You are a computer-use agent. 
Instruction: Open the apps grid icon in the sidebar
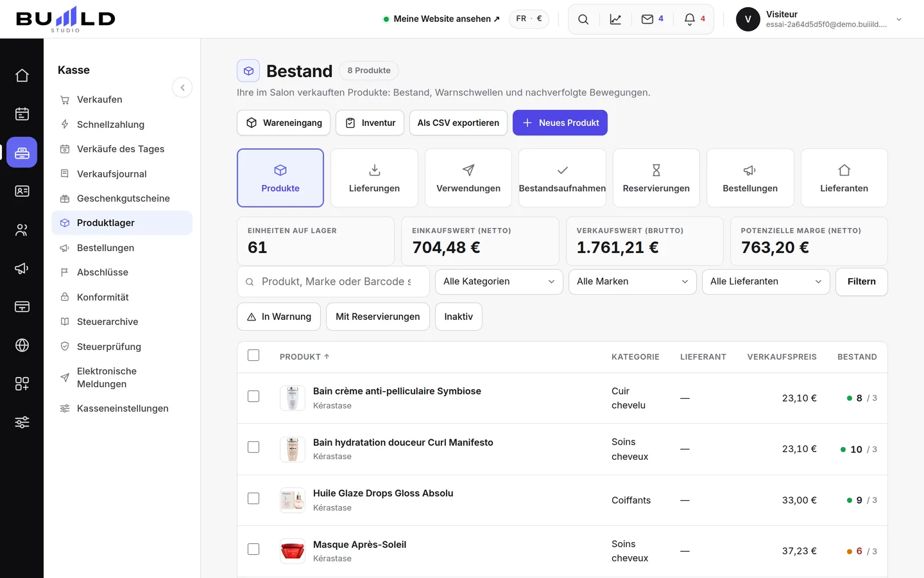pyautogui.click(x=22, y=383)
